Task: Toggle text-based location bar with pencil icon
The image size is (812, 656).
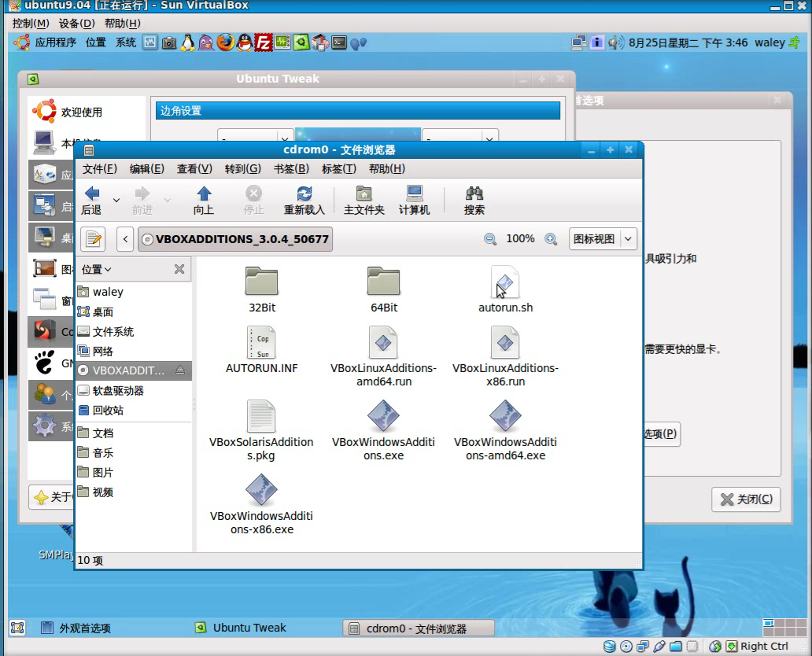Action: [93, 239]
